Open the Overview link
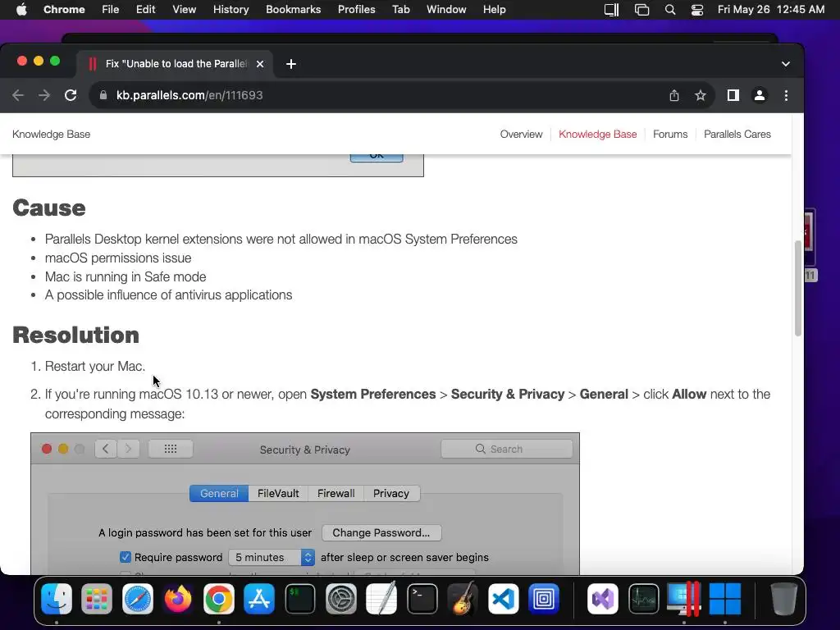840x630 pixels. [521, 135]
